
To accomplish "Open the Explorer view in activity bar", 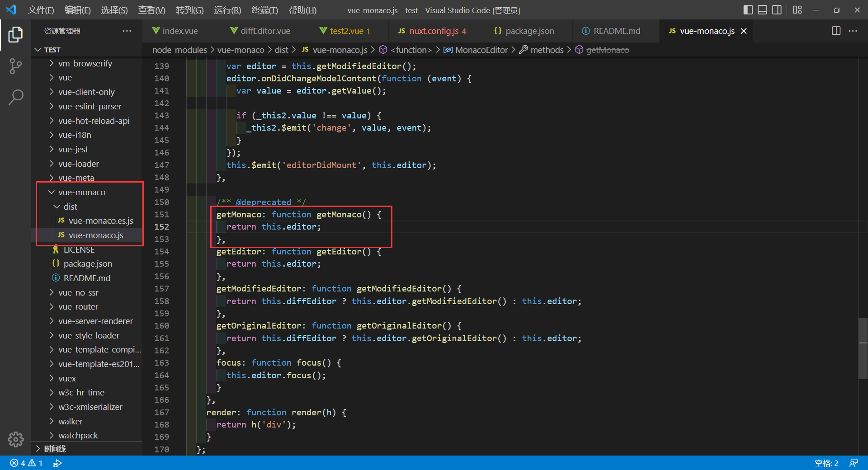I will (x=15, y=35).
